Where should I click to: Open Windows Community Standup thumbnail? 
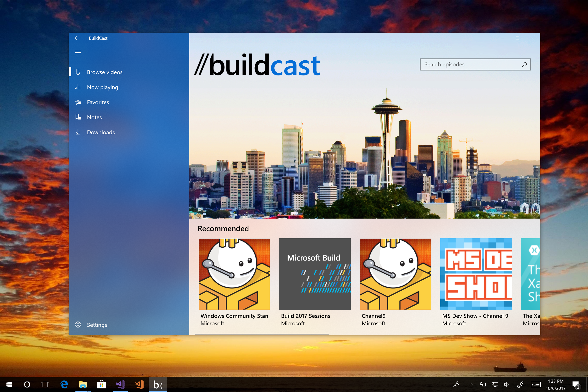point(234,274)
